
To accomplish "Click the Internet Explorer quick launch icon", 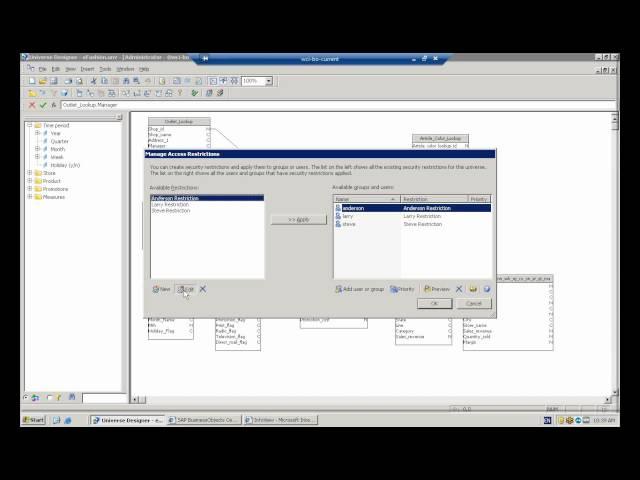I will pyautogui.click(x=67, y=420).
